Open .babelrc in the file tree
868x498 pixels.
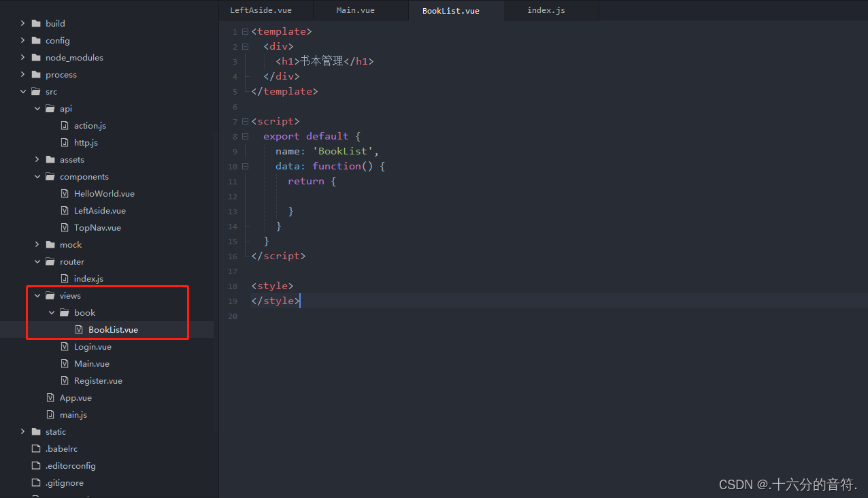point(61,448)
